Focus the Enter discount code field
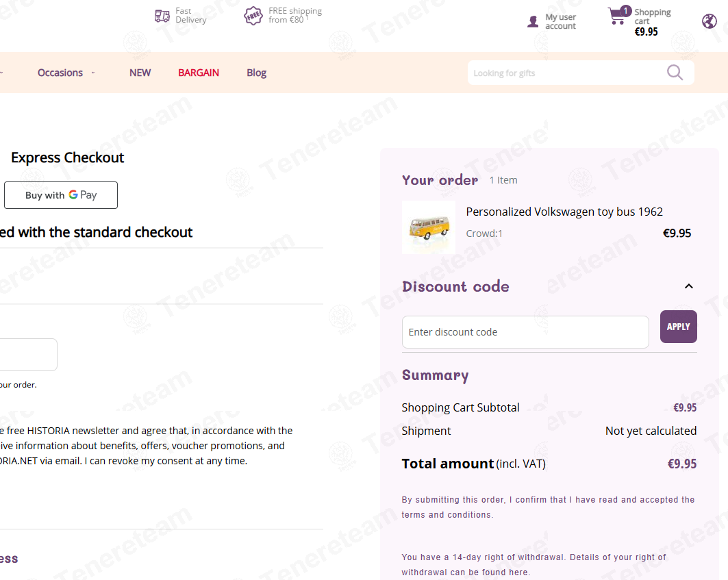 [x=525, y=332]
